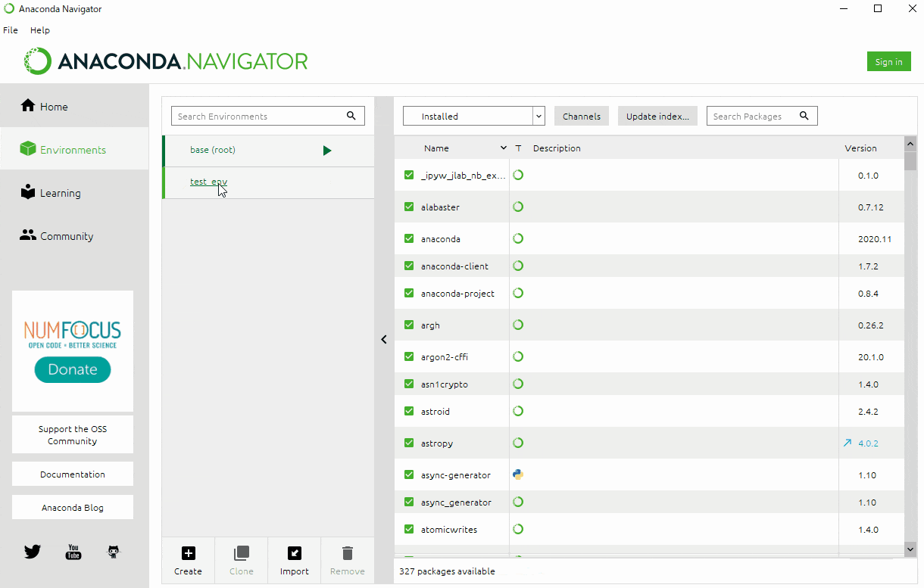Click the Donate button
Screen dimensions: 924x588
pos(72,369)
